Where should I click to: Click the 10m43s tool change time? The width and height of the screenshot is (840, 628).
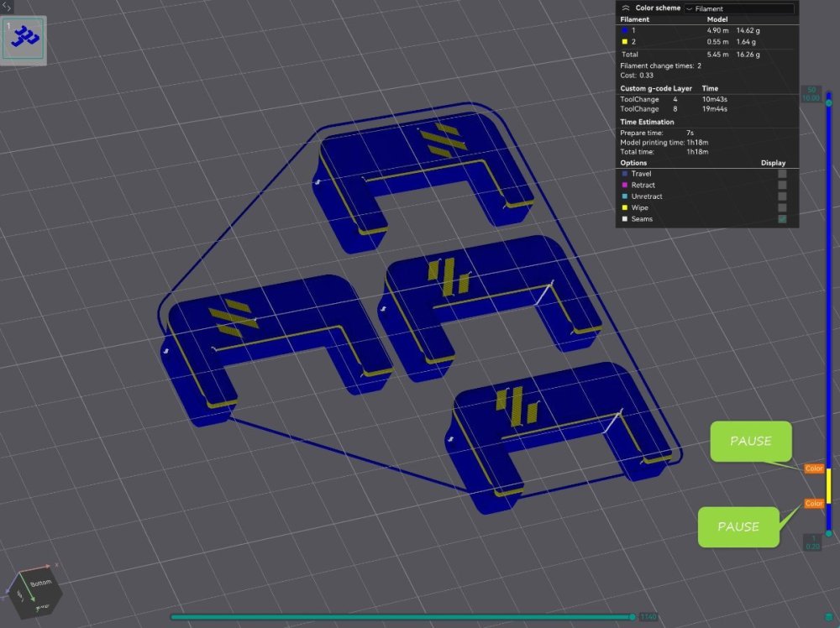coord(715,99)
